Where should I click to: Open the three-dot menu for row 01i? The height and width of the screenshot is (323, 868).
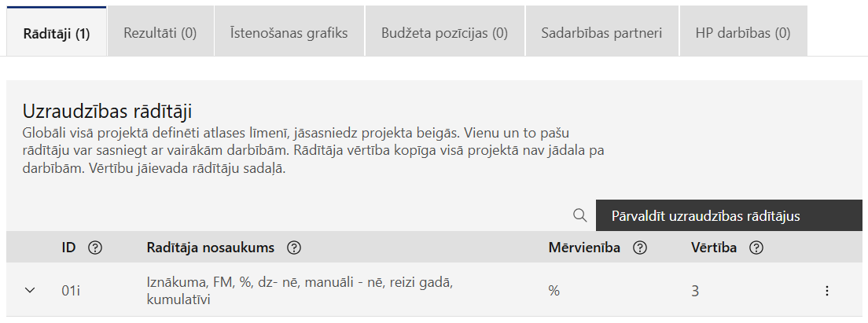(827, 291)
